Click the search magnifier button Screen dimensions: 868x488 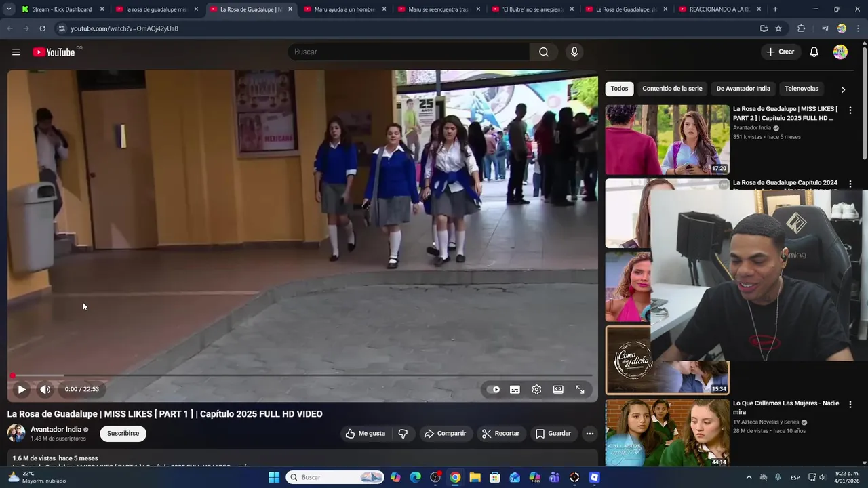pyautogui.click(x=544, y=52)
